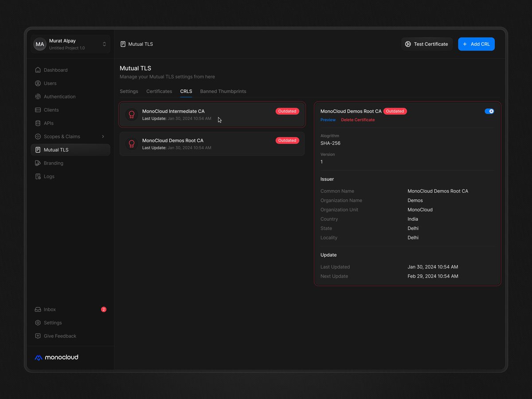Viewport: 532px width, 399px height.
Task: Click the Test Certificate button
Action: click(427, 44)
